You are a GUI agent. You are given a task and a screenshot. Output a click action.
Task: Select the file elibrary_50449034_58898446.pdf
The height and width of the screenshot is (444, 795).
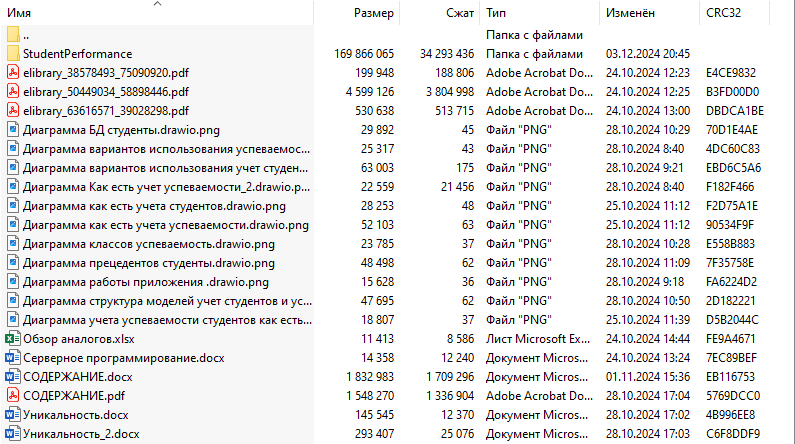(x=105, y=91)
